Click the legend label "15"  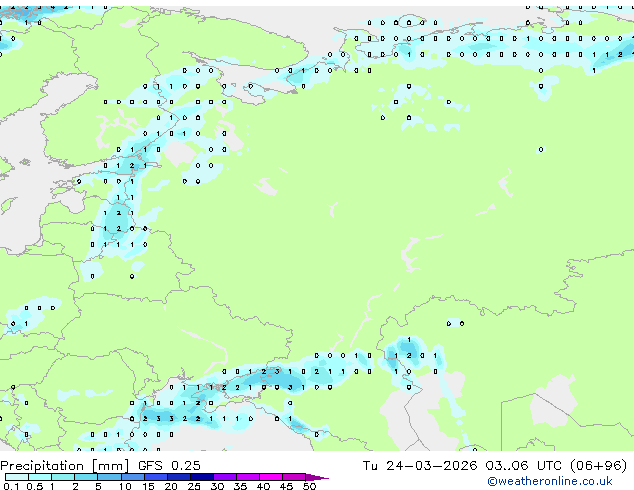point(148,486)
